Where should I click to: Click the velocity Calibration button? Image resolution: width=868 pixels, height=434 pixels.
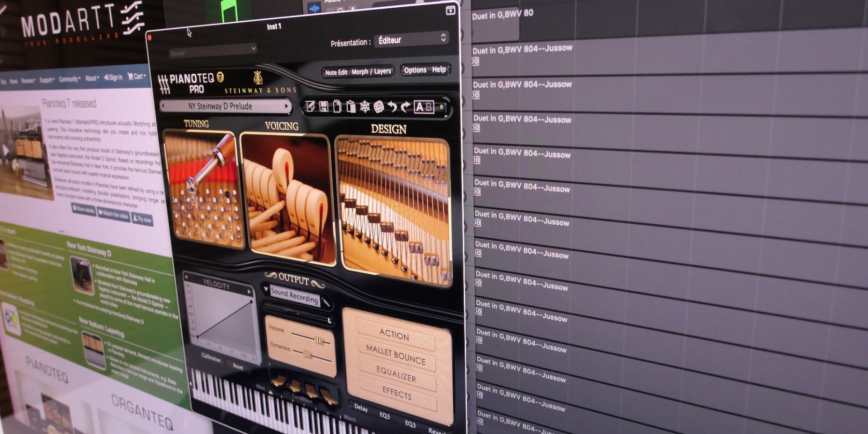211,359
